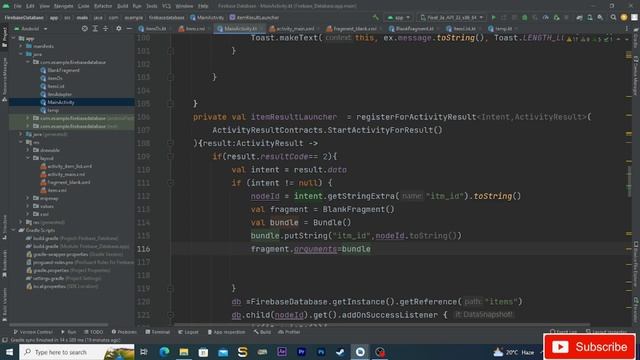Open Premiere Pro from the taskbar
This screenshot has width=640, height=360.
(301, 352)
